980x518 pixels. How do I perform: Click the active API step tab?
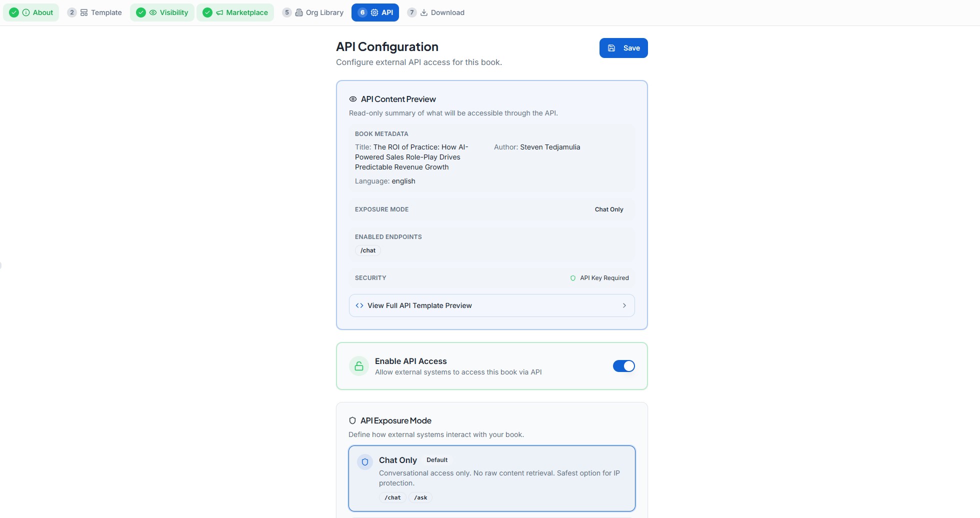click(x=375, y=12)
